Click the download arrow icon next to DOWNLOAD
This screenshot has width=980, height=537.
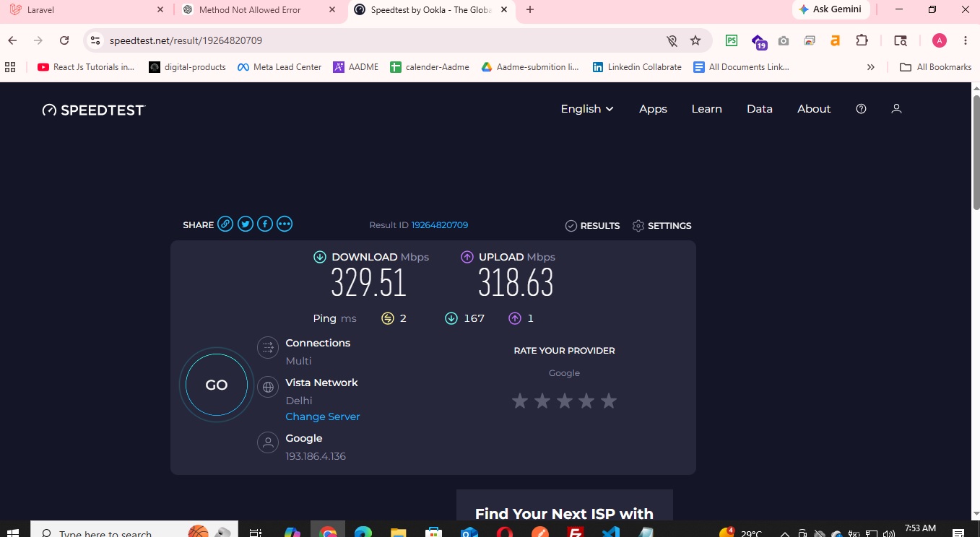(x=320, y=257)
